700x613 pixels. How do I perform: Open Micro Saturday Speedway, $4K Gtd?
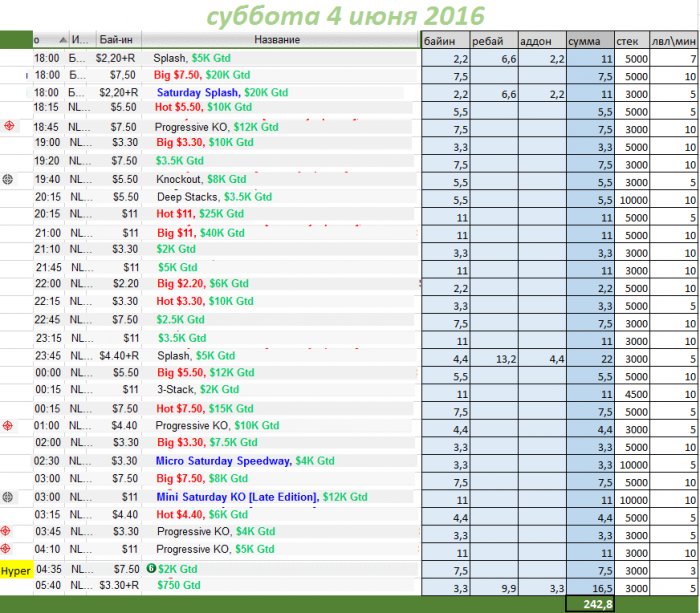[x=245, y=461]
